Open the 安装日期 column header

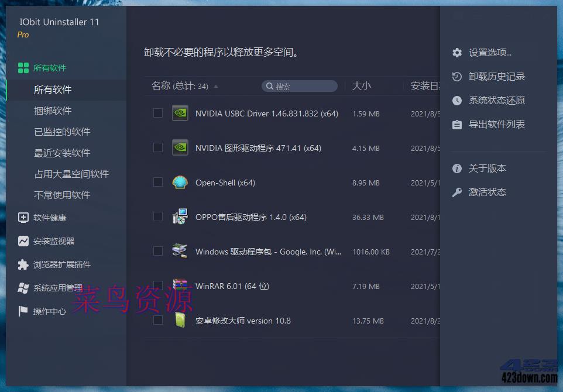tap(427, 85)
